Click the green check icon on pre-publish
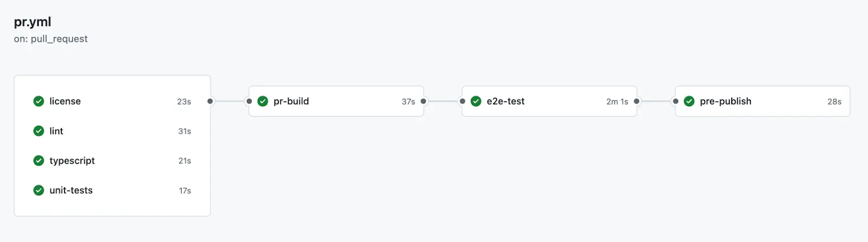868x242 pixels. coord(689,101)
